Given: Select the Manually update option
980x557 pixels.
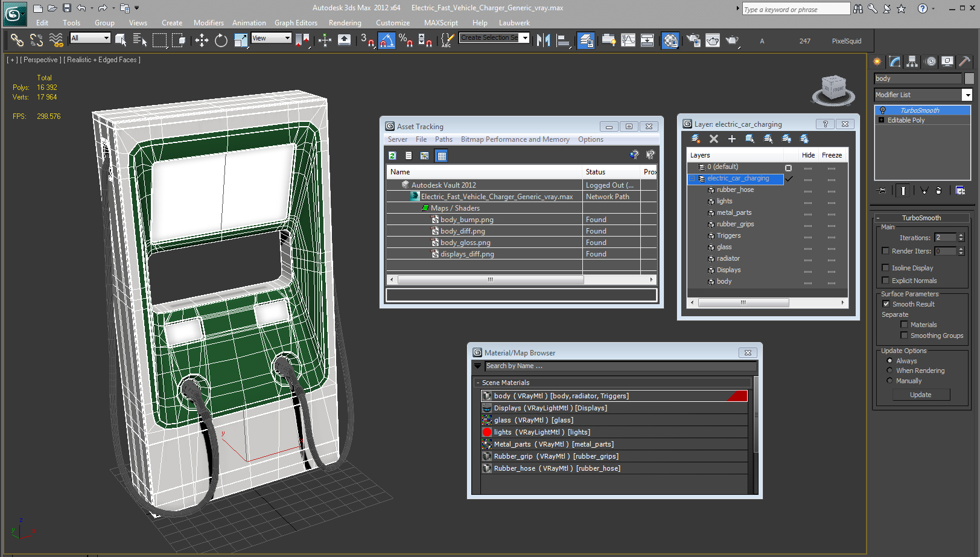Looking at the screenshot, I should [x=889, y=381].
